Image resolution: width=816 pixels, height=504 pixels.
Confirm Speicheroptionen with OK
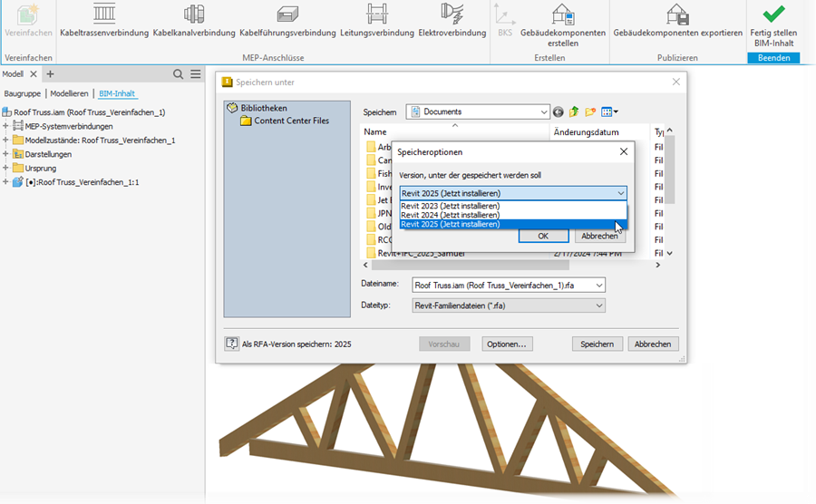(543, 236)
